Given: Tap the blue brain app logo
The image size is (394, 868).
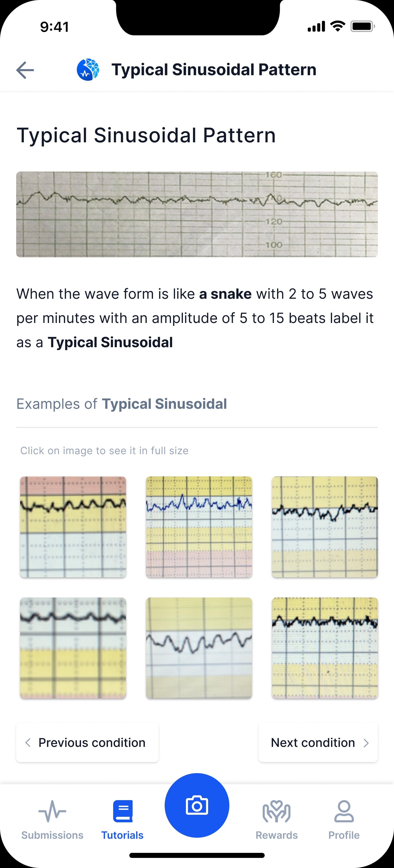Looking at the screenshot, I should click(x=88, y=70).
